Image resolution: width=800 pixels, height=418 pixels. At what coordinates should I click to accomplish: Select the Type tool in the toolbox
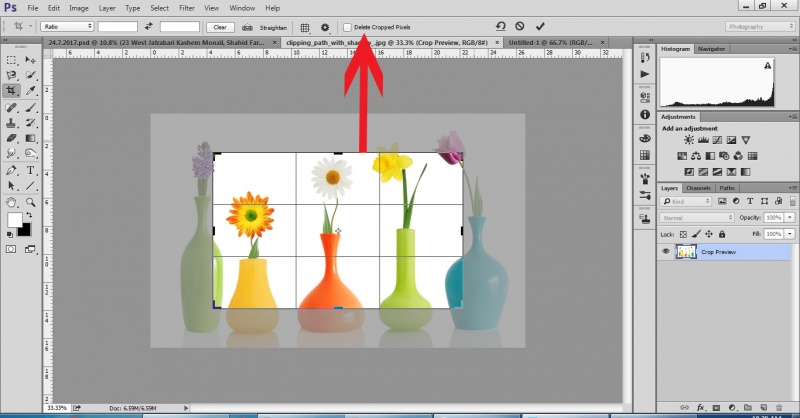pyautogui.click(x=31, y=171)
